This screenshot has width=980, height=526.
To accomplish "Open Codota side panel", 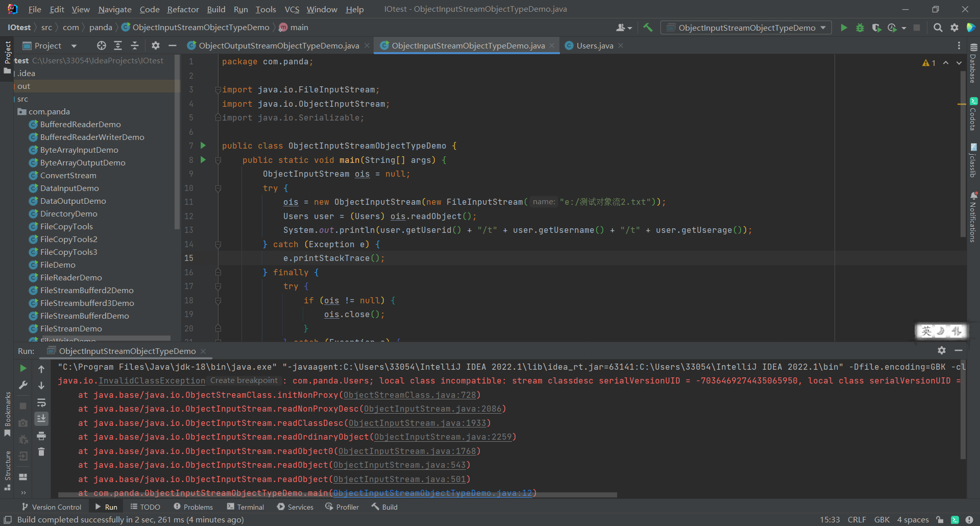I will point(973,114).
